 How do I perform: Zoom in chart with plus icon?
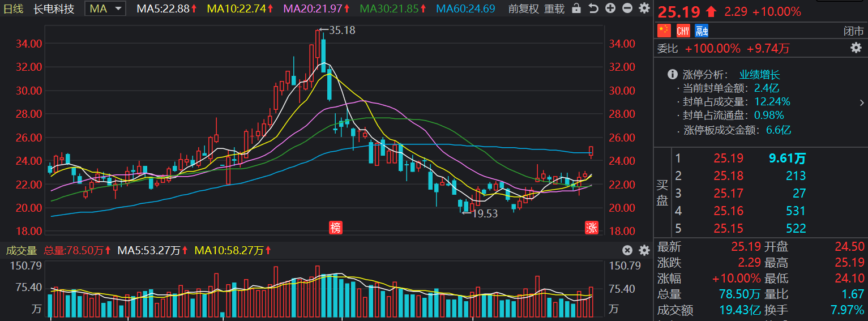610,8
